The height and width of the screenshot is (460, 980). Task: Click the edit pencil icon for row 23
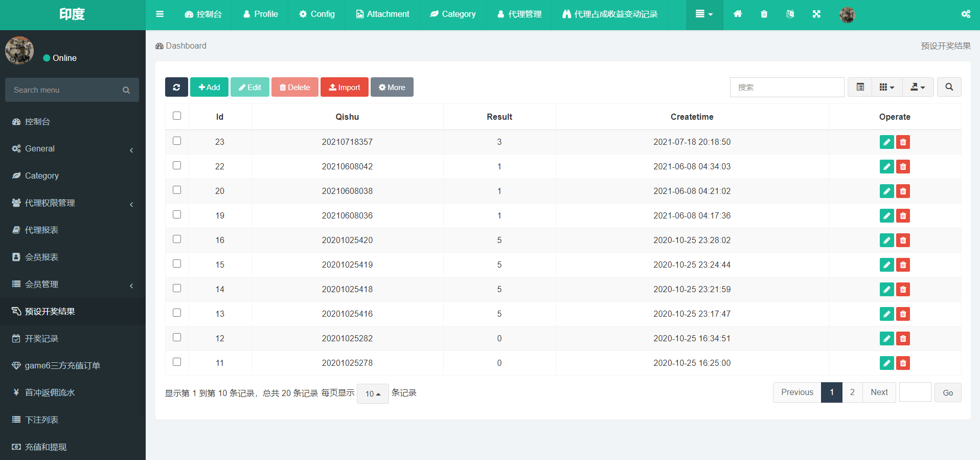coord(886,142)
